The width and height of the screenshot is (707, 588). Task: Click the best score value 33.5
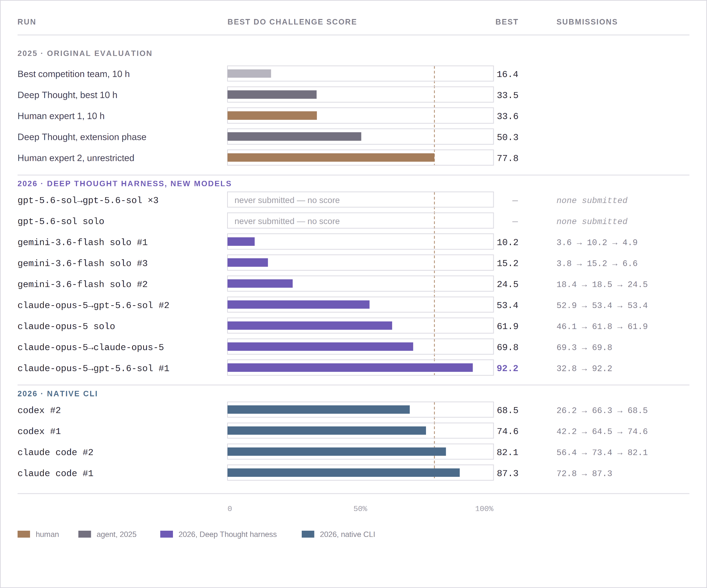(507, 95)
